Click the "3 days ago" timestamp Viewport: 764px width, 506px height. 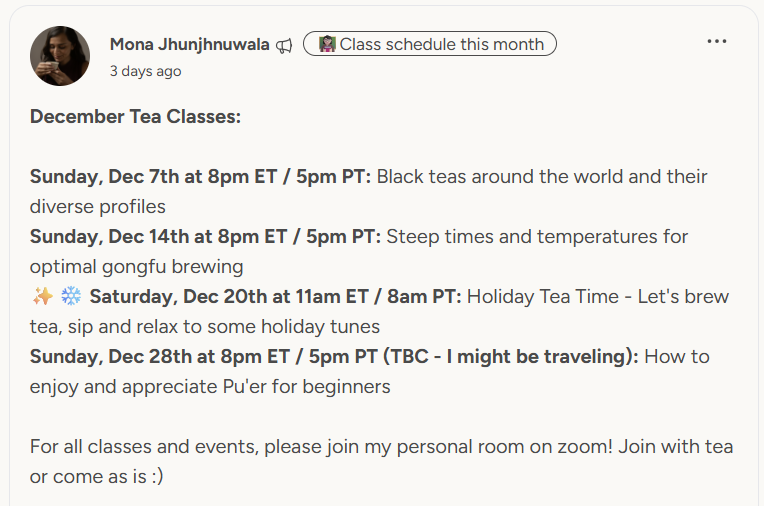145,71
